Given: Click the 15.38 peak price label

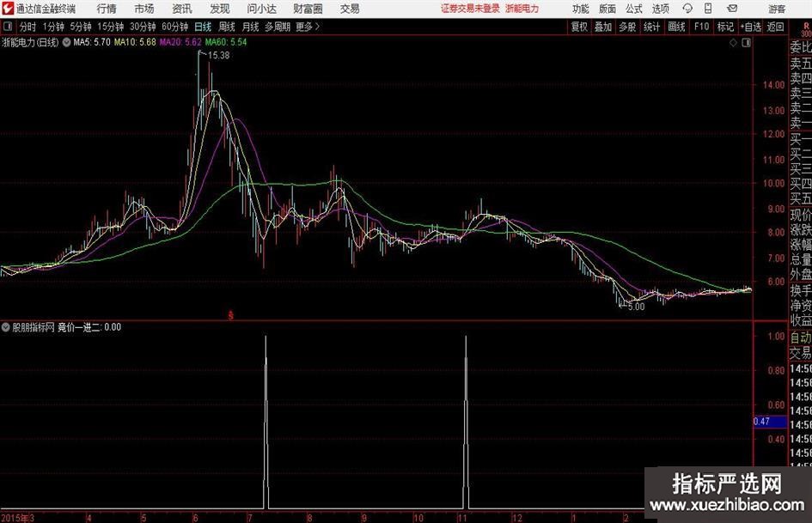Looking at the screenshot, I should click(218, 56).
